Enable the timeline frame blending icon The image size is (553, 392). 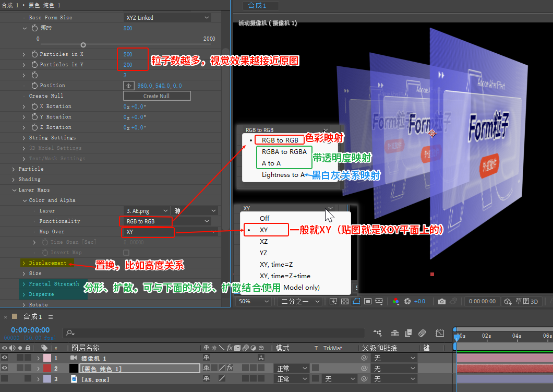click(x=408, y=332)
